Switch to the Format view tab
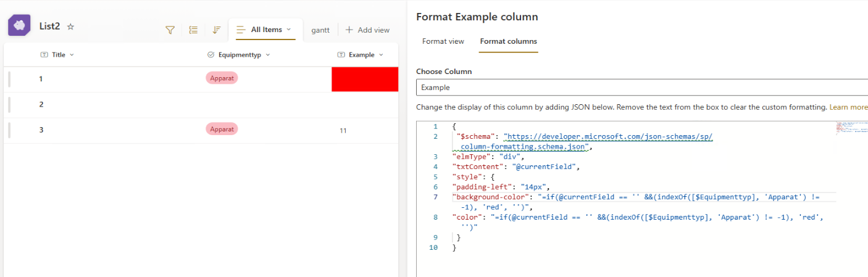 pyautogui.click(x=443, y=41)
